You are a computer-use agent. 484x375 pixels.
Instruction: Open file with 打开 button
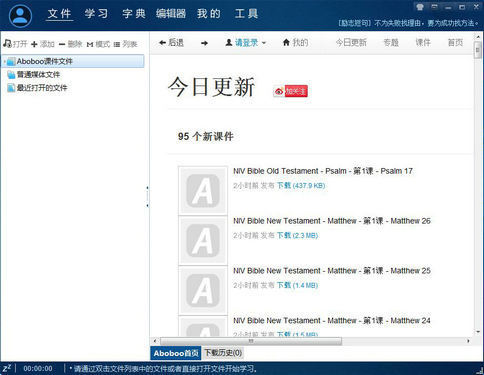(15, 44)
